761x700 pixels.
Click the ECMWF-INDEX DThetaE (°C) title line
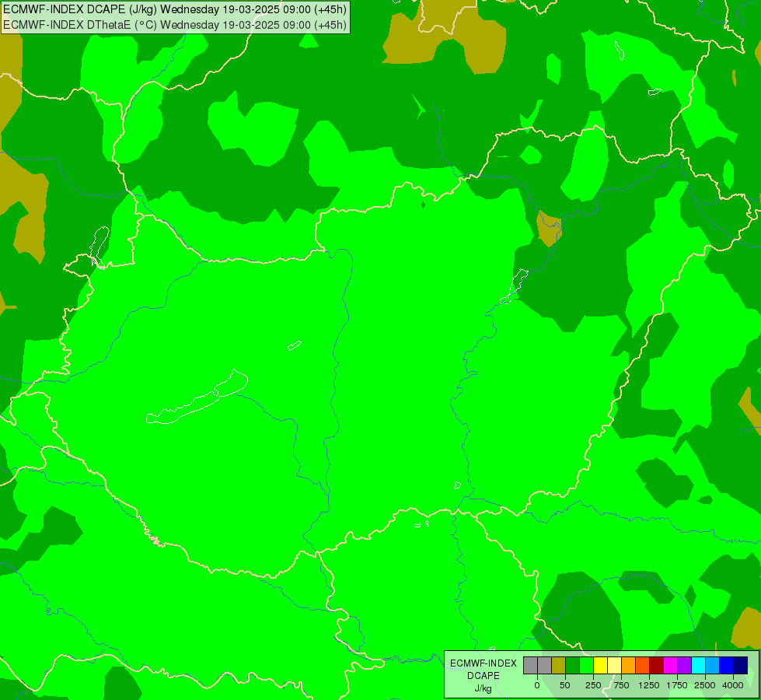[x=175, y=25]
